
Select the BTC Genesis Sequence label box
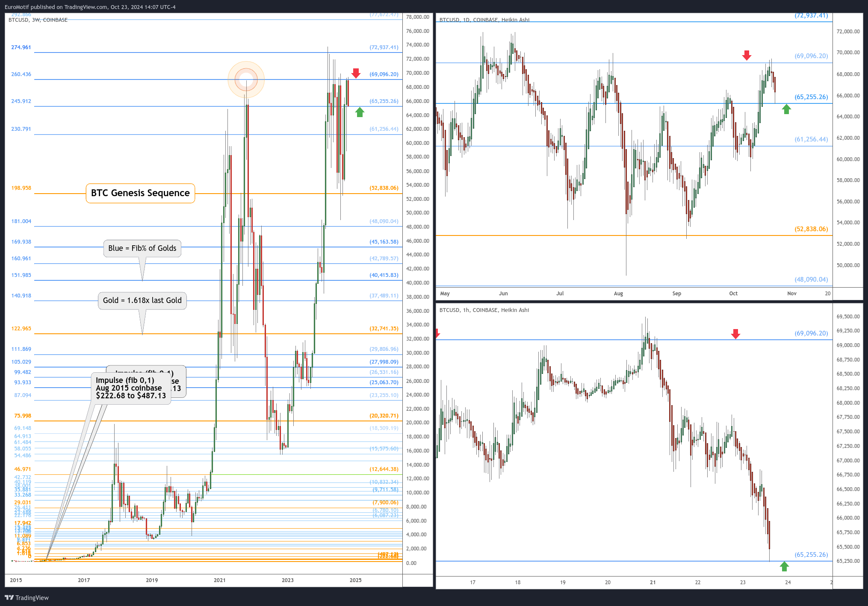(x=140, y=193)
